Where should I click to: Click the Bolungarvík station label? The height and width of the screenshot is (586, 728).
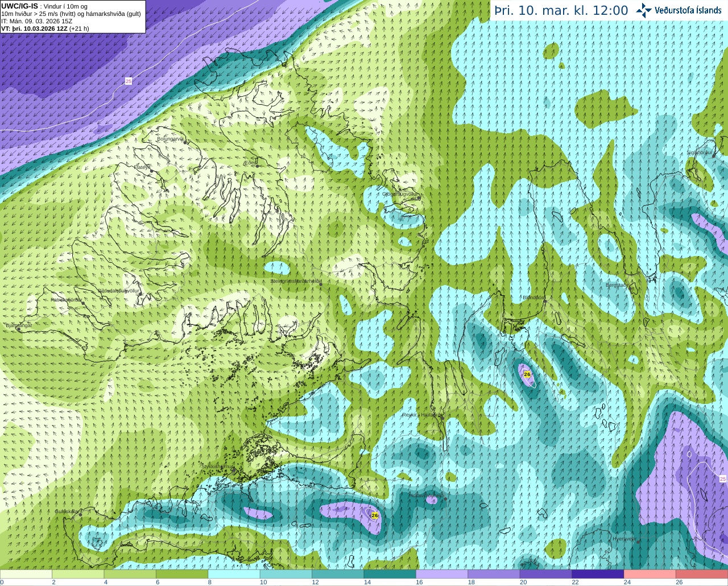pos(170,139)
